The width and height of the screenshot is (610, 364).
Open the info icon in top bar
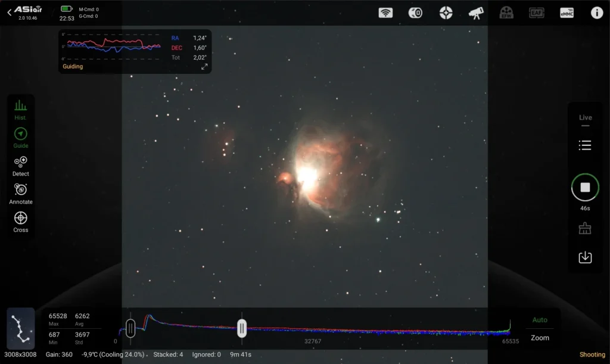click(x=597, y=13)
